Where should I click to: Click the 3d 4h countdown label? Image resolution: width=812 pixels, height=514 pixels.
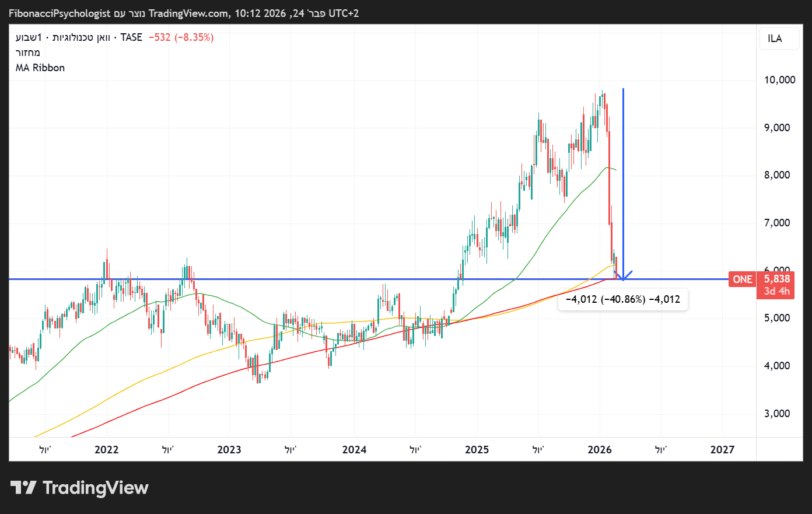[x=777, y=291]
